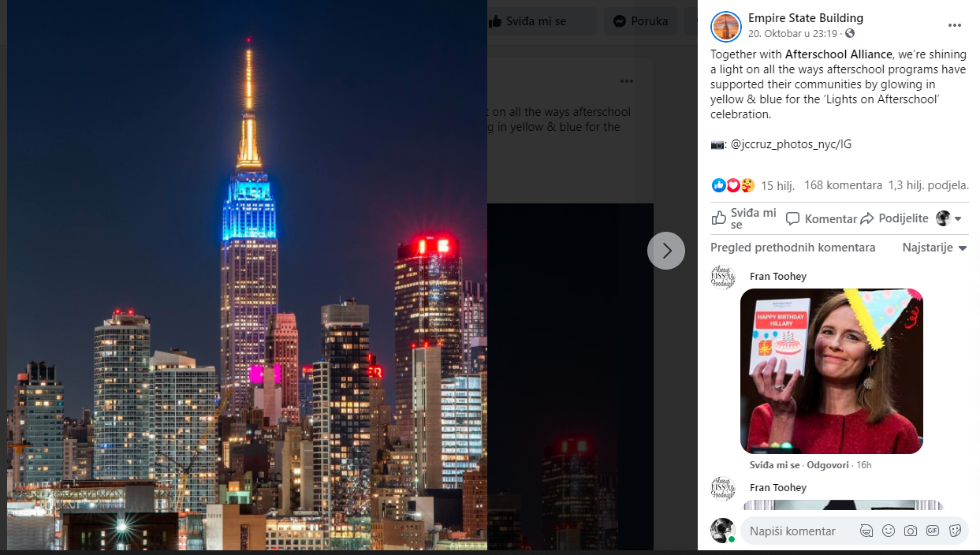The image size is (980, 555).
Task: Open post options three-dot menu
Action: [x=955, y=25]
